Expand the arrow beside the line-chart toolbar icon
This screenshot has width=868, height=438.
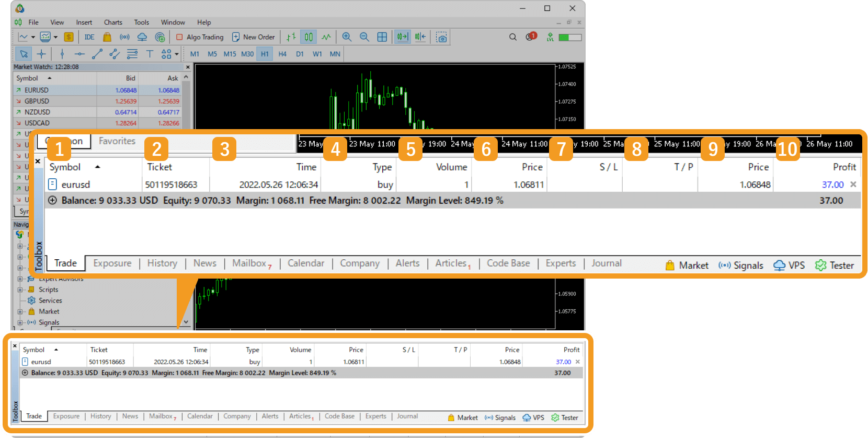pos(33,37)
